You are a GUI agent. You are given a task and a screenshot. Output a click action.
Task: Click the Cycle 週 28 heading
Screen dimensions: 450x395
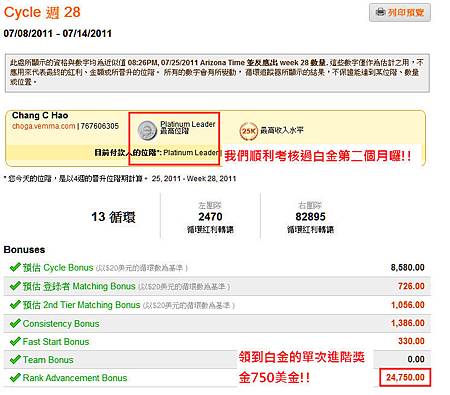click(x=42, y=12)
